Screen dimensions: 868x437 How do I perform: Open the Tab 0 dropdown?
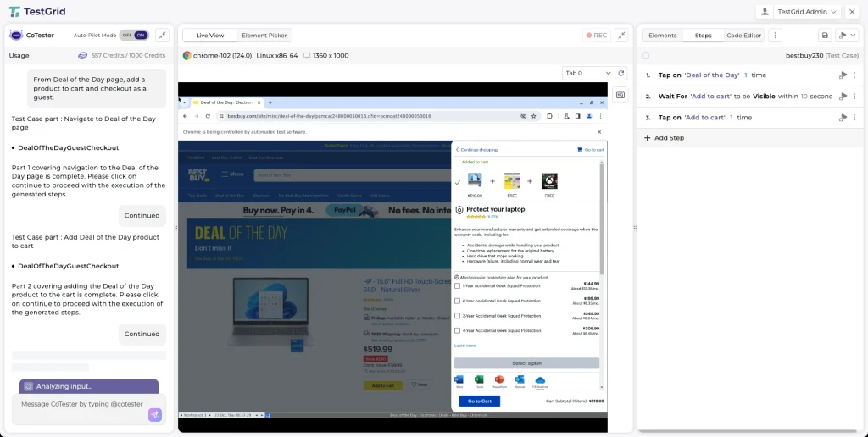pos(588,73)
